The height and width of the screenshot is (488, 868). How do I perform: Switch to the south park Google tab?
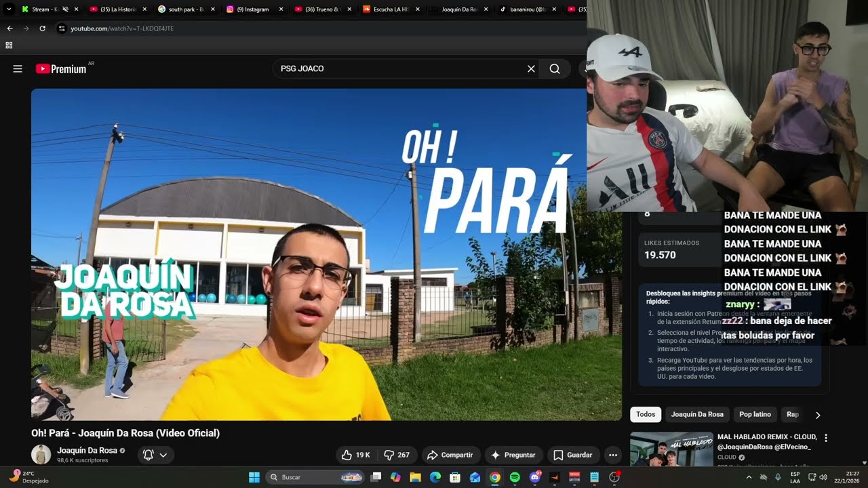185,9
